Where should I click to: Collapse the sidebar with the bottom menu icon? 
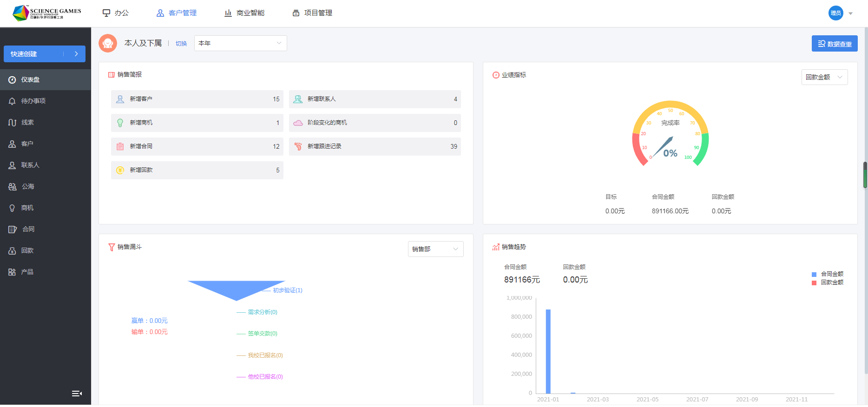click(77, 394)
